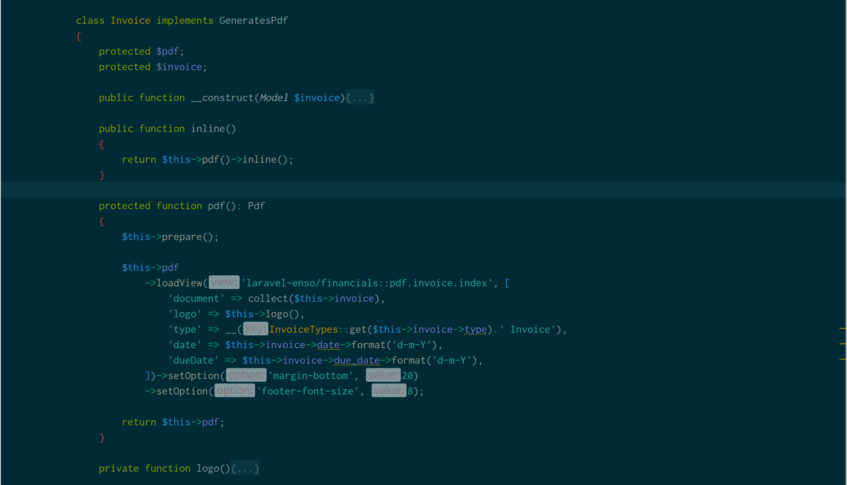Click the $this->prepare(); line
This screenshot has width=847, height=485.
coord(170,237)
